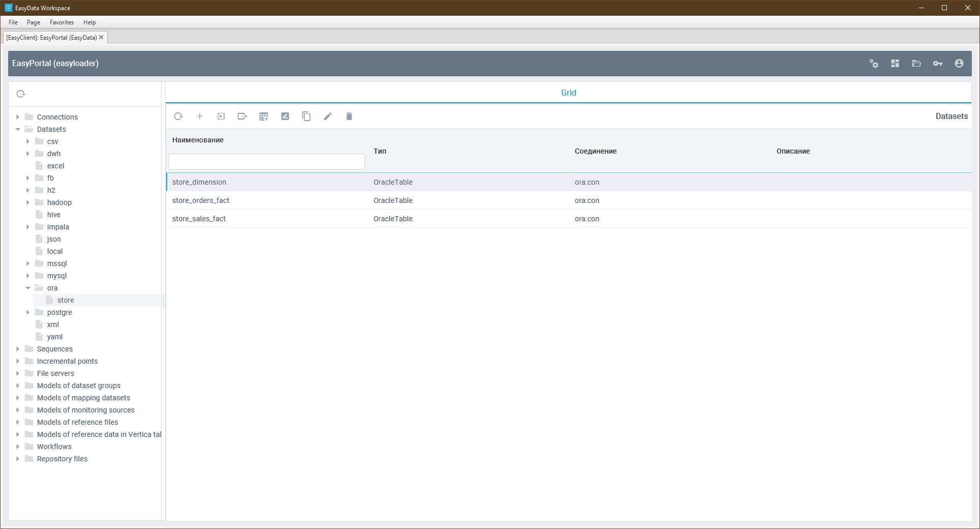Expand the fb folder

point(28,178)
